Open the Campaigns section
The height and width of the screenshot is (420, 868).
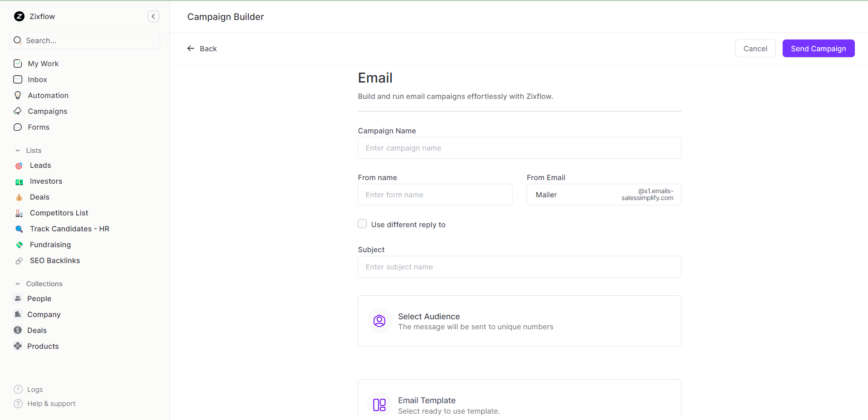pyautogui.click(x=48, y=111)
